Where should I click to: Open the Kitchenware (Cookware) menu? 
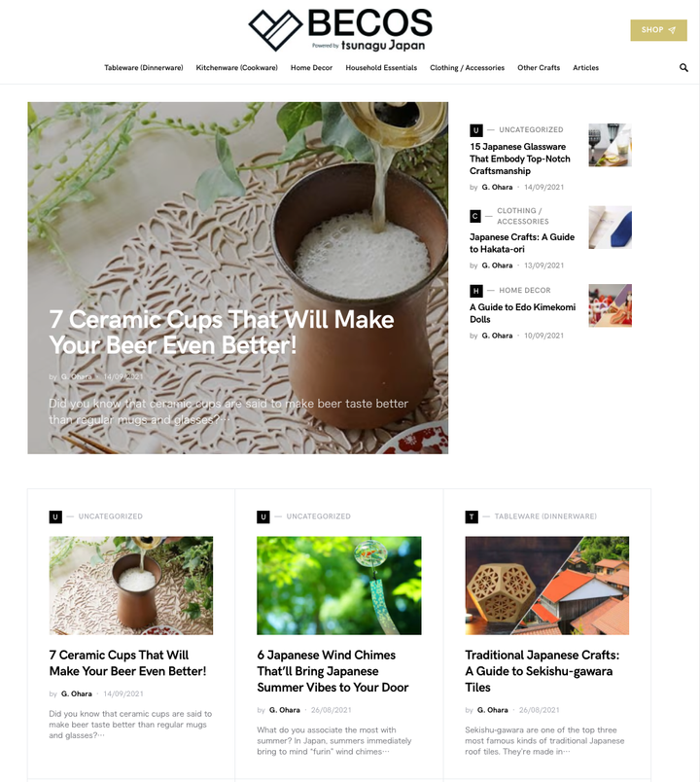pos(237,68)
